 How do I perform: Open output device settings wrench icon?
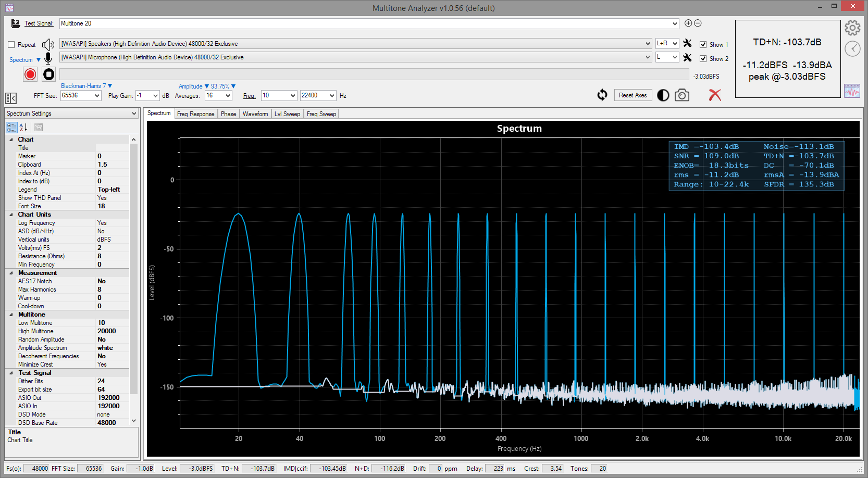pyautogui.click(x=688, y=44)
